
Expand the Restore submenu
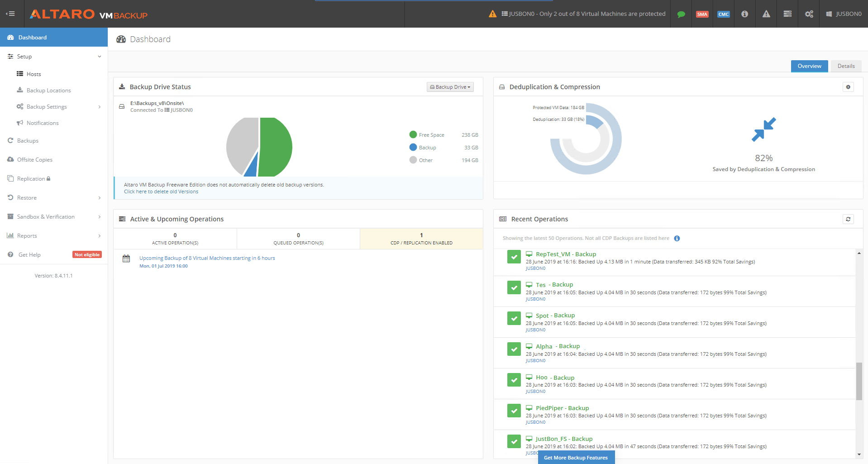click(54, 198)
